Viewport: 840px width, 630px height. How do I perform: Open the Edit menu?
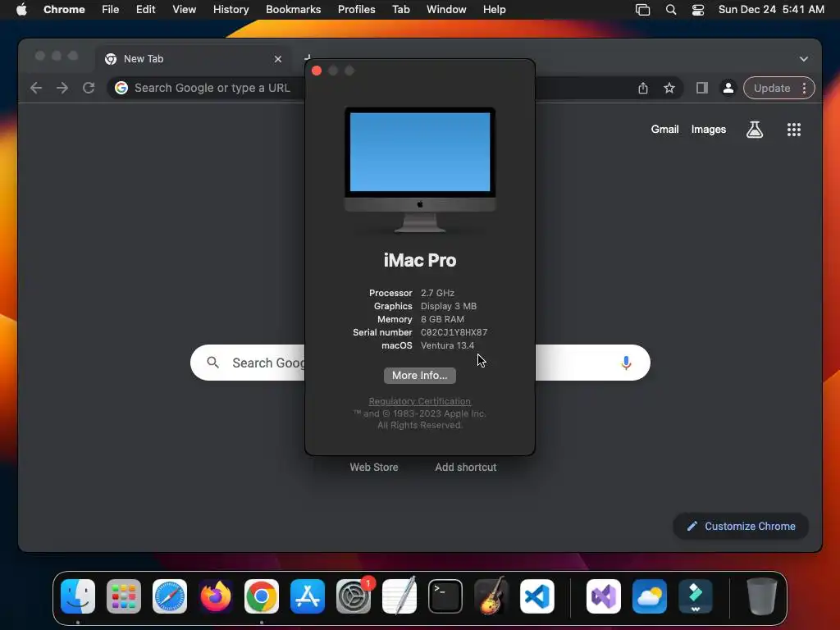tap(146, 10)
